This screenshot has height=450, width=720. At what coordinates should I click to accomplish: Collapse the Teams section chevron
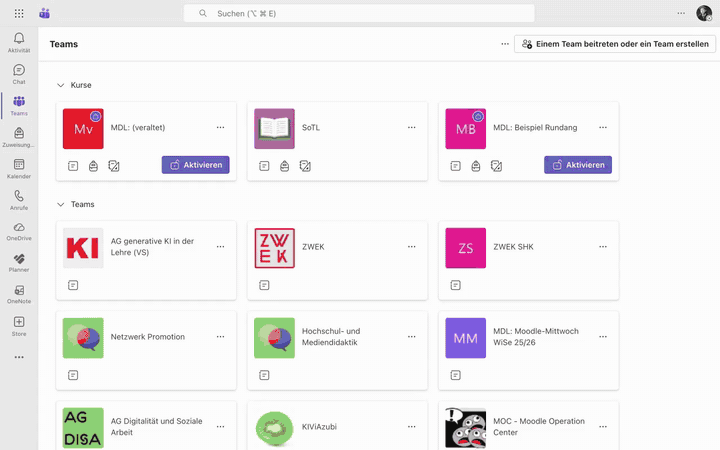click(x=61, y=204)
